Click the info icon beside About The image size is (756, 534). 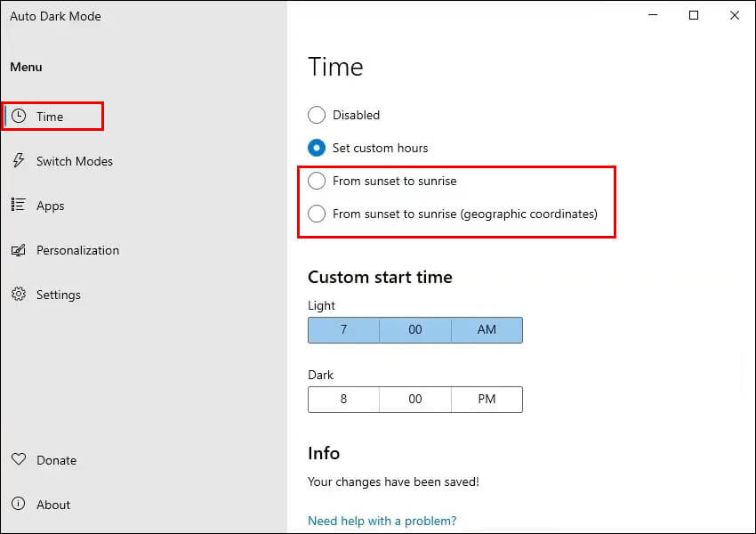[x=19, y=504]
